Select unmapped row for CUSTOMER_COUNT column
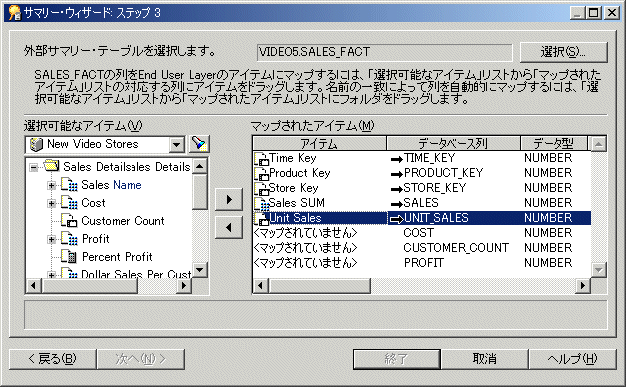 point(422,248)
